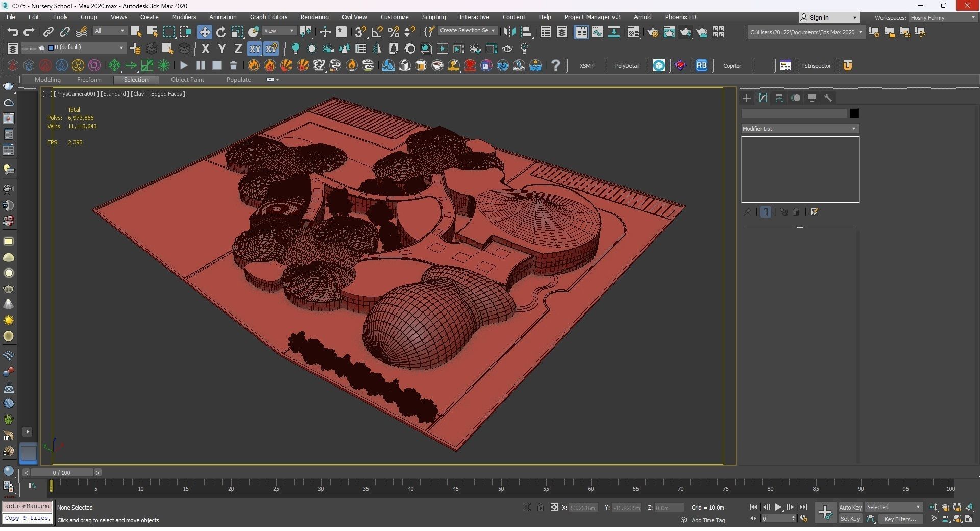Open the Rendering menu
The width and height of the screenshot is (980, 531).
[x=314, y=17]
